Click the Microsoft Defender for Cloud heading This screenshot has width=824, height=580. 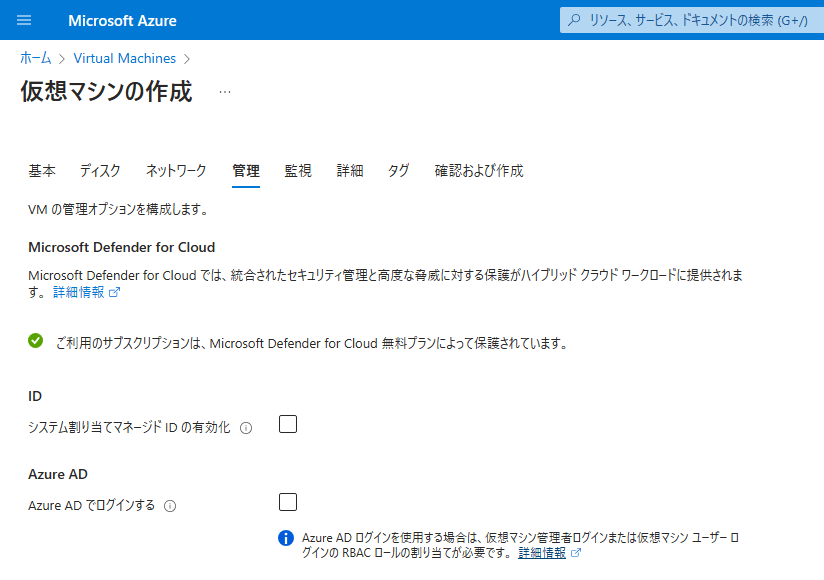click(x=122, y=247)
